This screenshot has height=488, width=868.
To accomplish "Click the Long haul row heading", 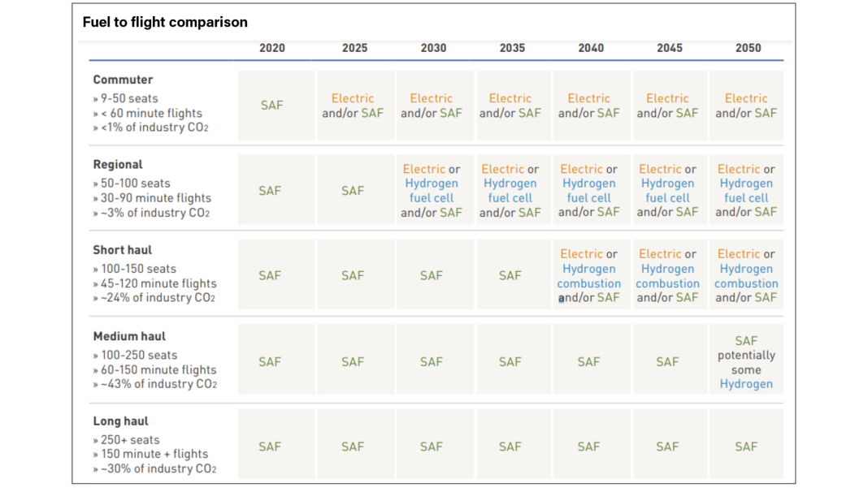I will [x=121, y=421].
